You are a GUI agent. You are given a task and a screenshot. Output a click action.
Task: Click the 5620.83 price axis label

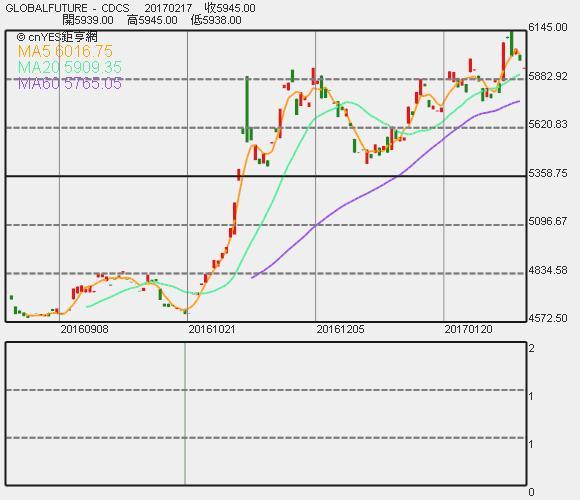point(548,124)
